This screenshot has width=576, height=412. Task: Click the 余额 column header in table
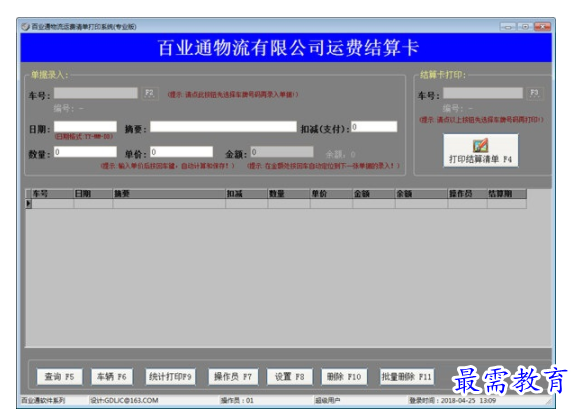(x=421, y=194)
